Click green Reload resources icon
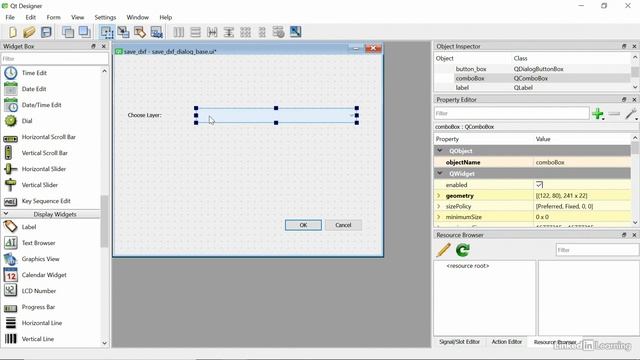 pyautogui.click(x=463, y=250)
